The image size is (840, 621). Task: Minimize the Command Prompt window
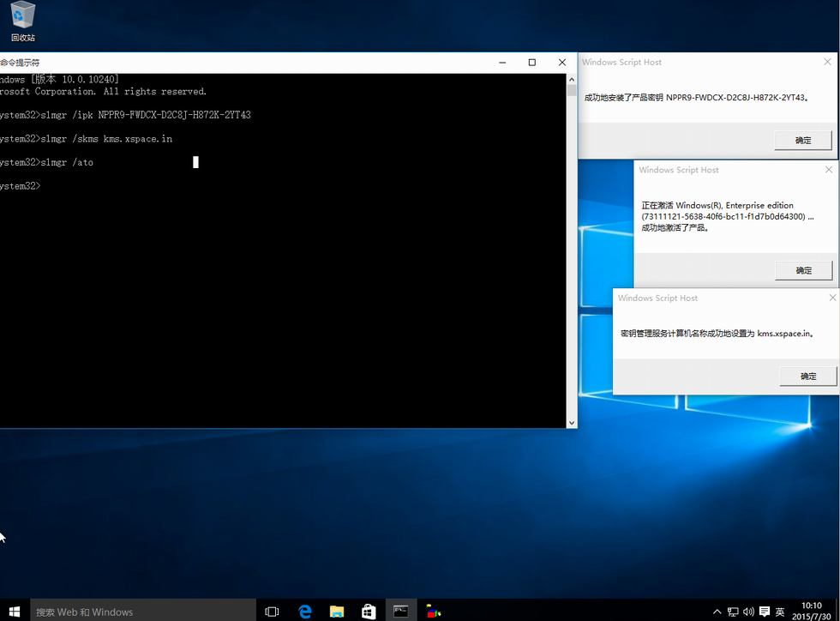click(502, 63)
